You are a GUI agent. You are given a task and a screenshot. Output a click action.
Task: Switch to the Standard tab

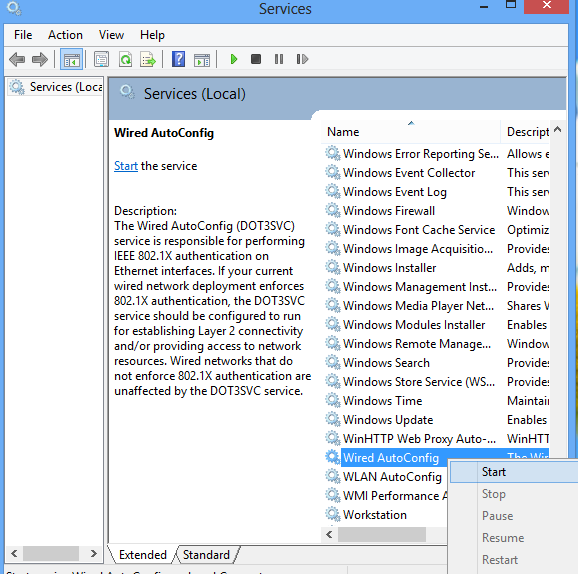click(x=206, y=555)
